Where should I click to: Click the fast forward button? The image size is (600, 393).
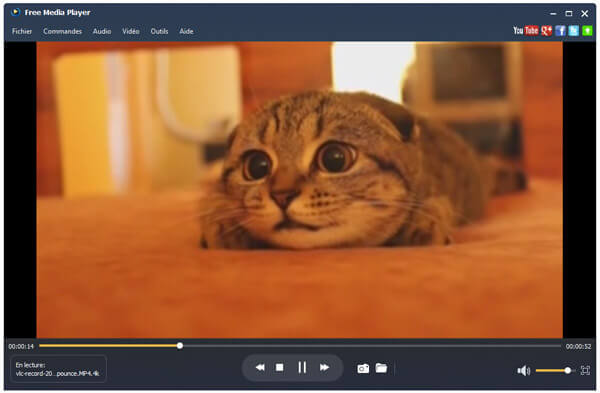pyautogui.click(x=324, y=368)
